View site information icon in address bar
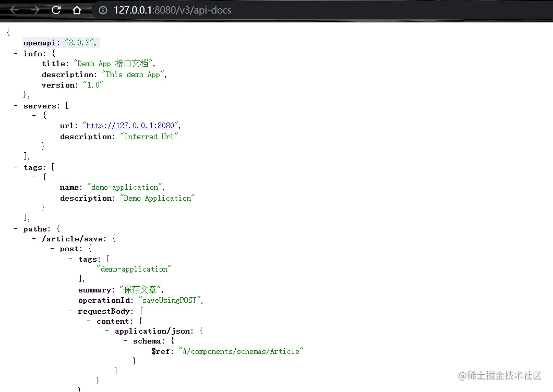 [x=103, y=10]
